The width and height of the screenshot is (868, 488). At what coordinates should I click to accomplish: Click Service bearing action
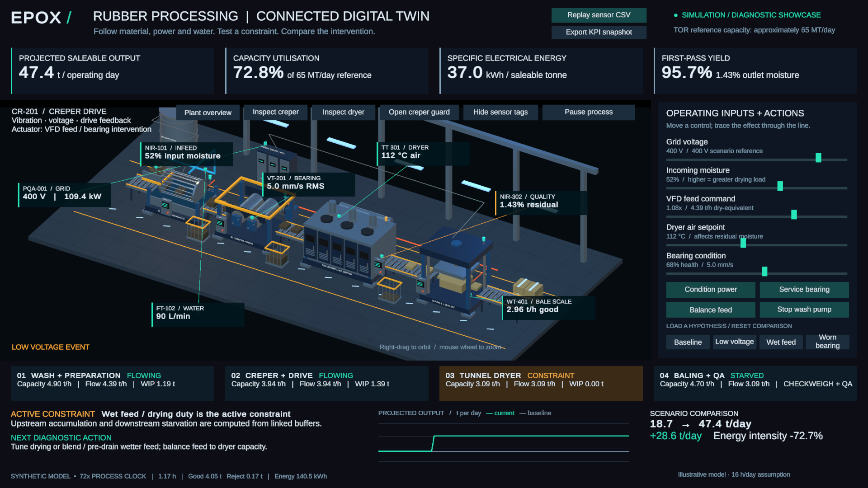(804, 290)
